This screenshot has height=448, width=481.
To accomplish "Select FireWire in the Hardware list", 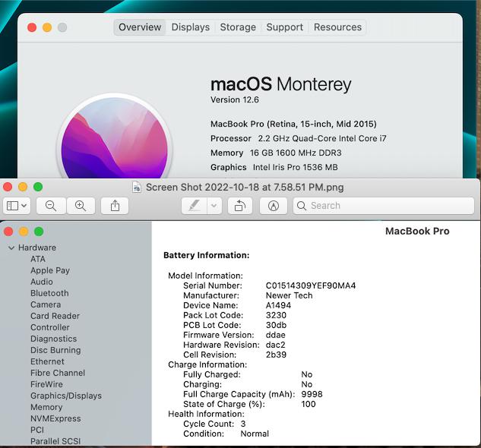I will [x=46, y=384].
